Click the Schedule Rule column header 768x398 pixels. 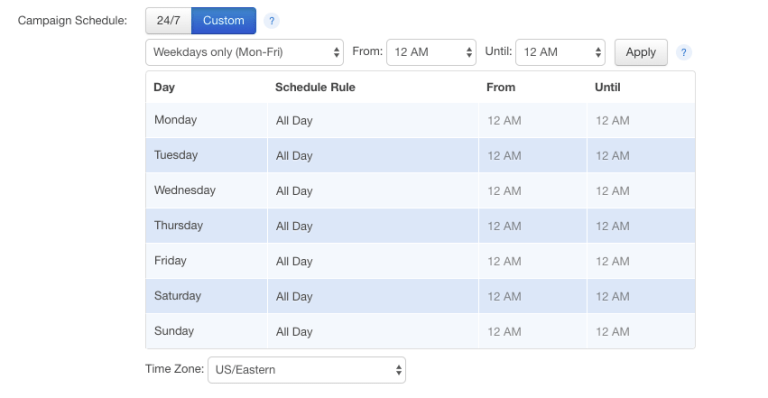coord(315,87)
